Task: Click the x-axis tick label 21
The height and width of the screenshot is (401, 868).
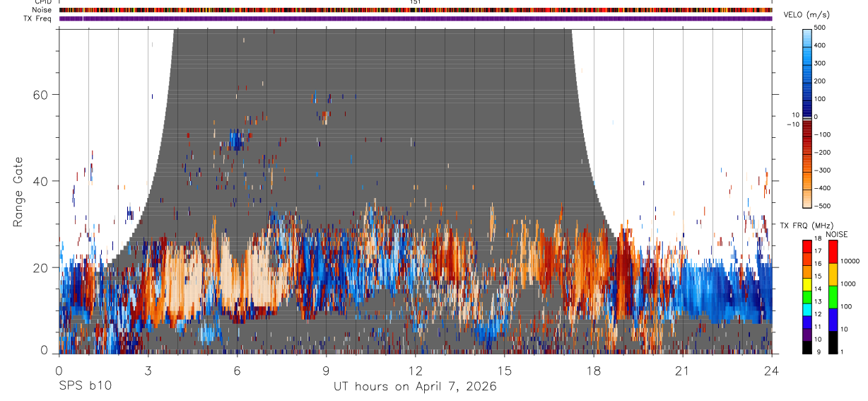Action: point(683,370)
